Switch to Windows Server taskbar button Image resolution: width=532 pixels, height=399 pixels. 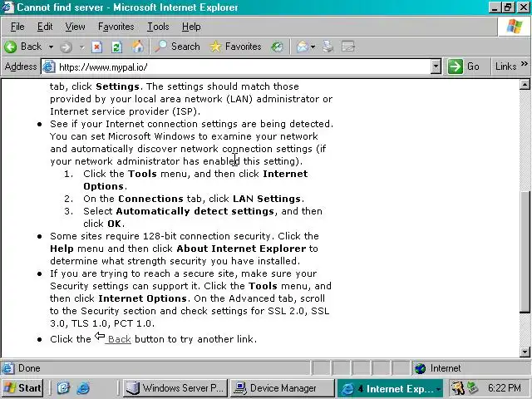pyautogui.click(x=175, y=388)
